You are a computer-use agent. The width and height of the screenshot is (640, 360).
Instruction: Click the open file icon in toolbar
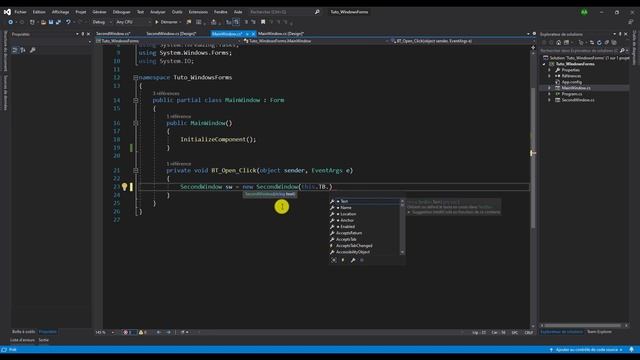(x=43, y=22)
